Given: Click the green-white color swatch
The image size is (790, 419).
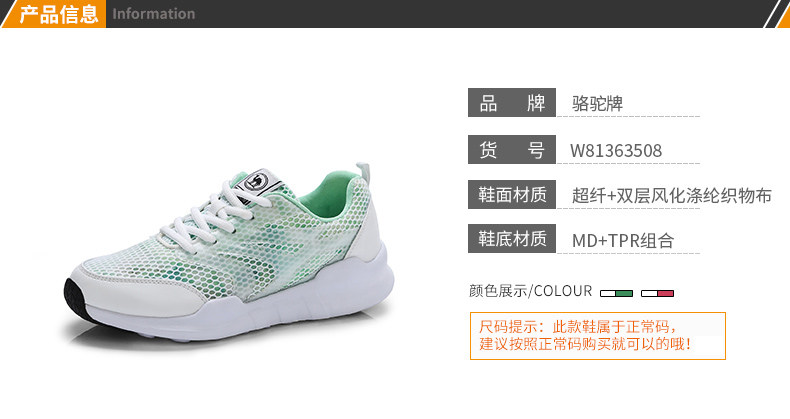Looking at the screenshot, I should pos(616,294).
